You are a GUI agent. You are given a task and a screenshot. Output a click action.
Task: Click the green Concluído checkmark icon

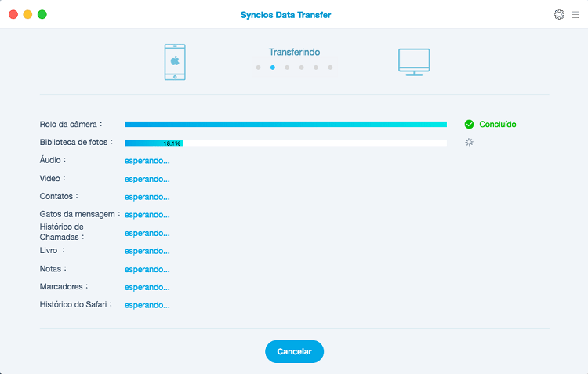469,124
